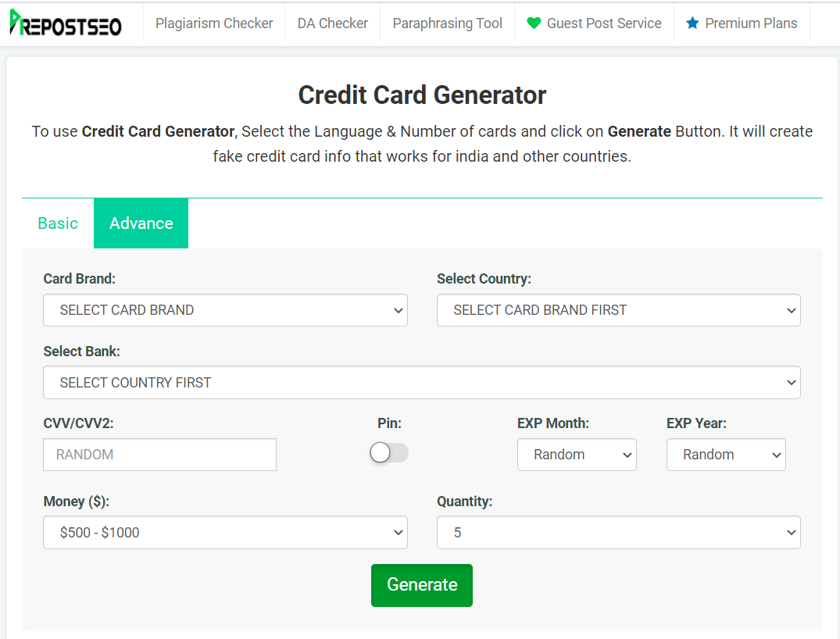Image resolution: width=840 pixels, height=639 pixels.
Task: Open the Card Brand dropdown
Action: [225, 310]
